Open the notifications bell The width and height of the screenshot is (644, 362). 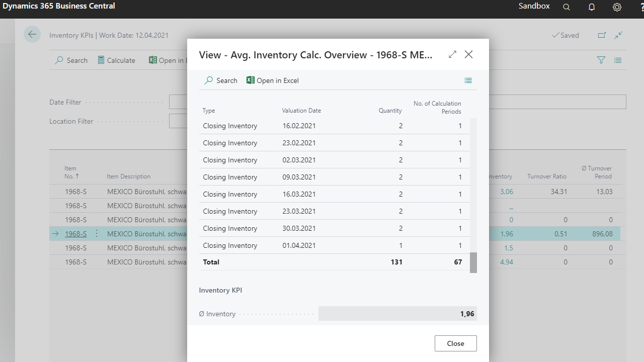click(592, 7)
